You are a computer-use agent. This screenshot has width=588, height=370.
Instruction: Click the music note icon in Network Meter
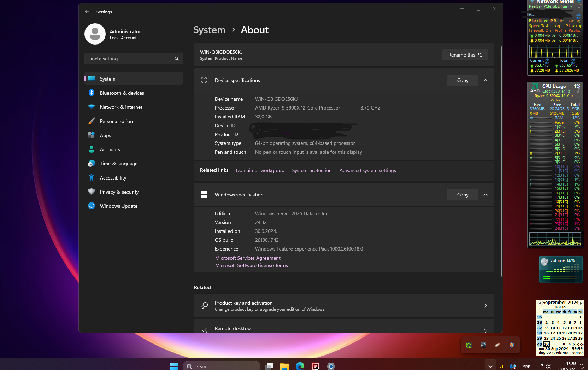[x=579, y=6]
